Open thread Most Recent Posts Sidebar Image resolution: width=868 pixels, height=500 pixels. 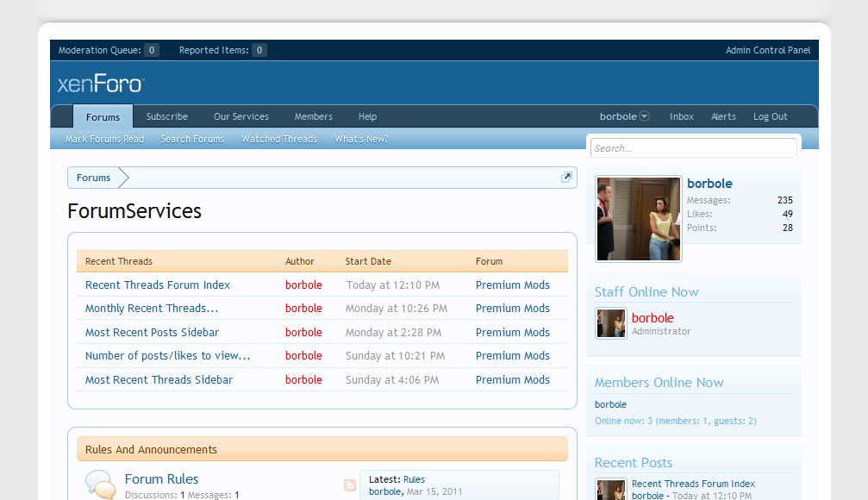point(152,332)
